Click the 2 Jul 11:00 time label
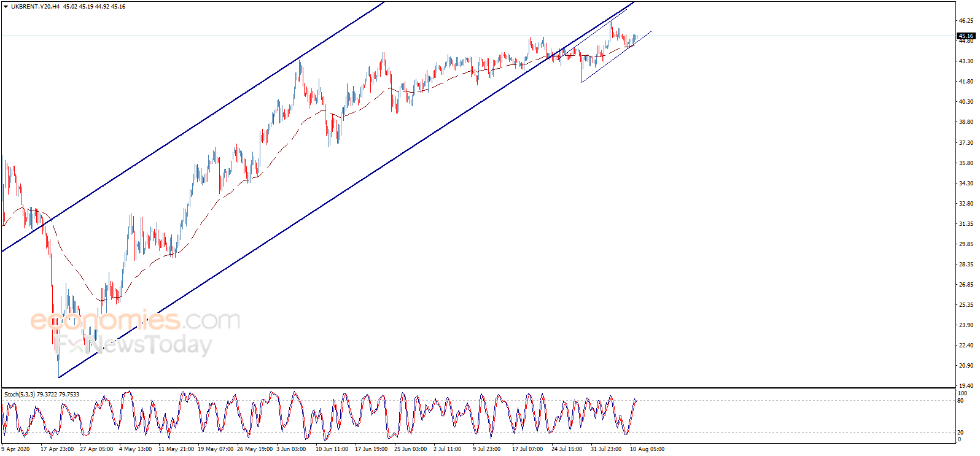The height and width of the screenshot is (456, 980). (448, 449)
